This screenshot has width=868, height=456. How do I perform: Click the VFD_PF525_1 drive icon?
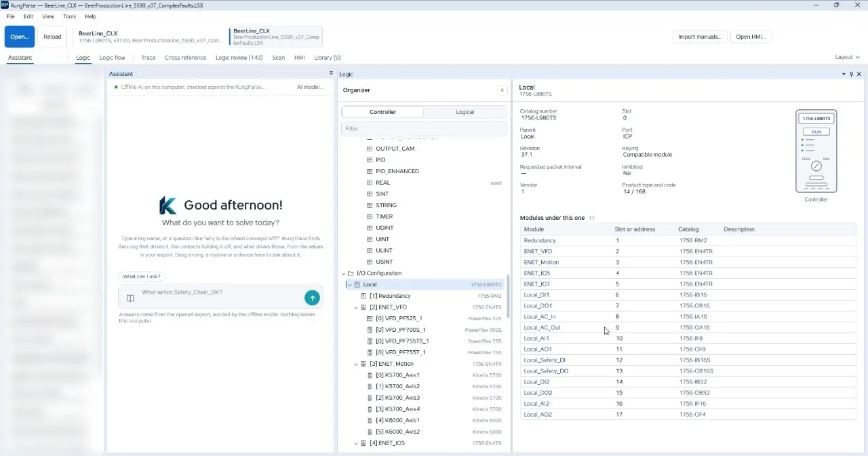pos(370,318)
